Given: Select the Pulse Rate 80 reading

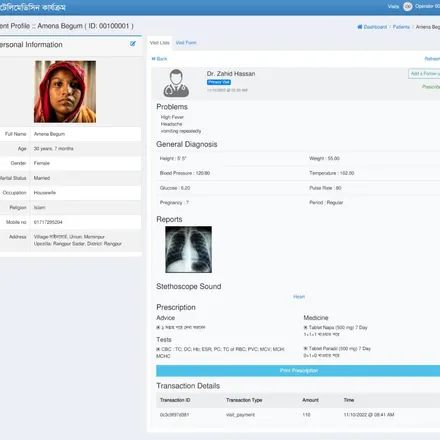Looking at the screenshot, I should [x=325, y=188].
